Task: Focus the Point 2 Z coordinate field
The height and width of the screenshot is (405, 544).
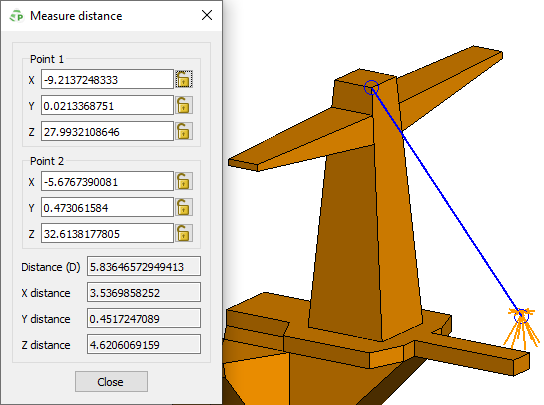Action: 107,233
